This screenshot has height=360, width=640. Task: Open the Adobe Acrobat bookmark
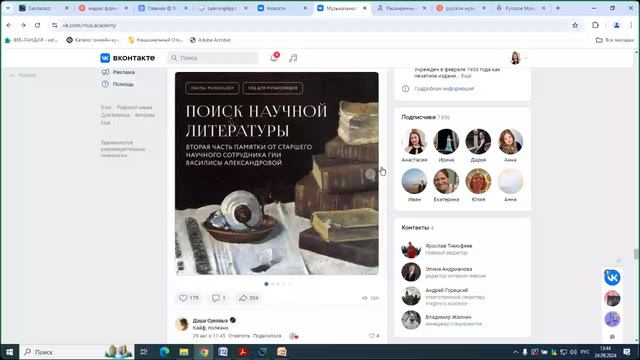(210, 40)
